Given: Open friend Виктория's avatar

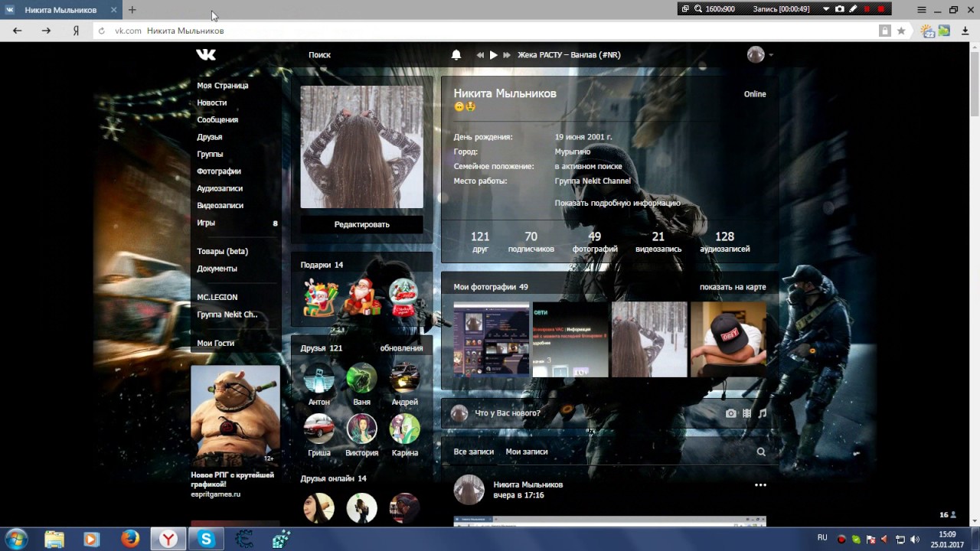Looking at the screenshot, I should [361, 429].
